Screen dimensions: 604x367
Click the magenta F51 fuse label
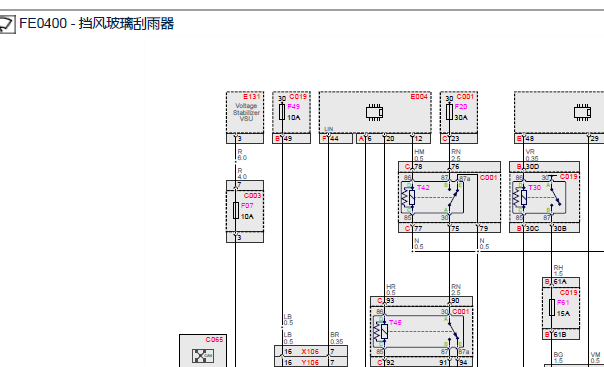[563, 303]
